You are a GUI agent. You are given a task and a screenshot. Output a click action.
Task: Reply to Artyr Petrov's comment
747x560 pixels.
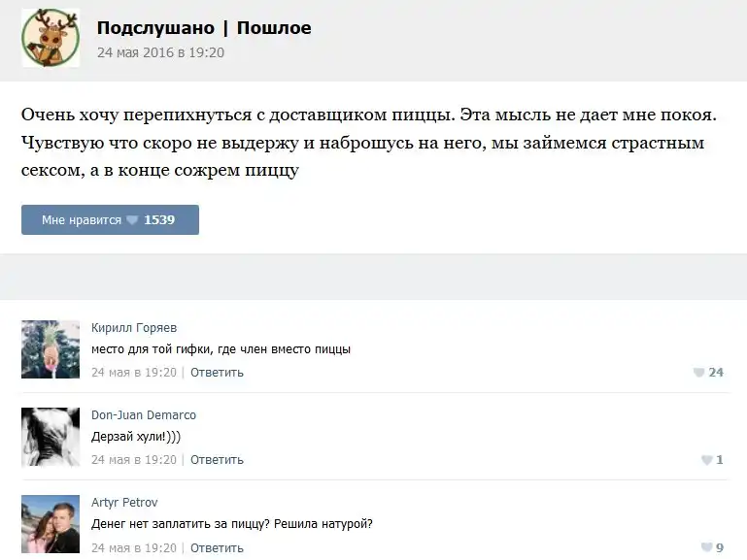point(217,548)
